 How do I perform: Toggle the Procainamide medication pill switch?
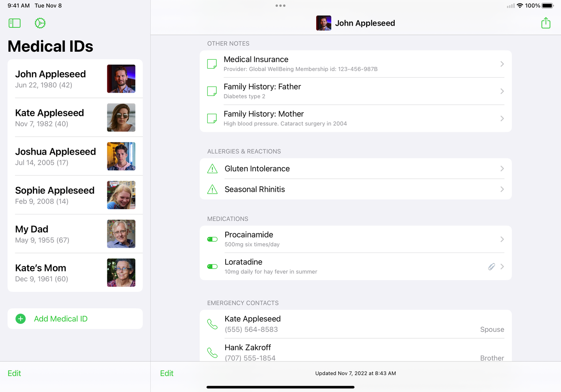(212, 239)
